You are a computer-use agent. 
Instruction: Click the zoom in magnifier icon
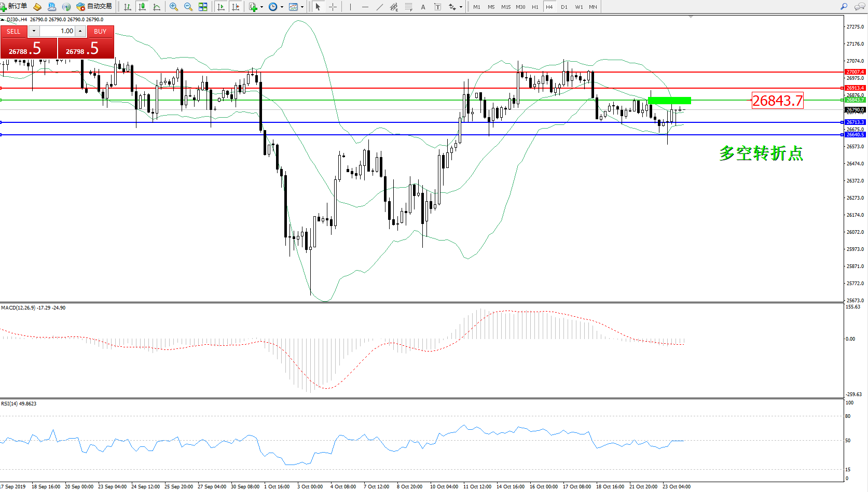point(174,7)
